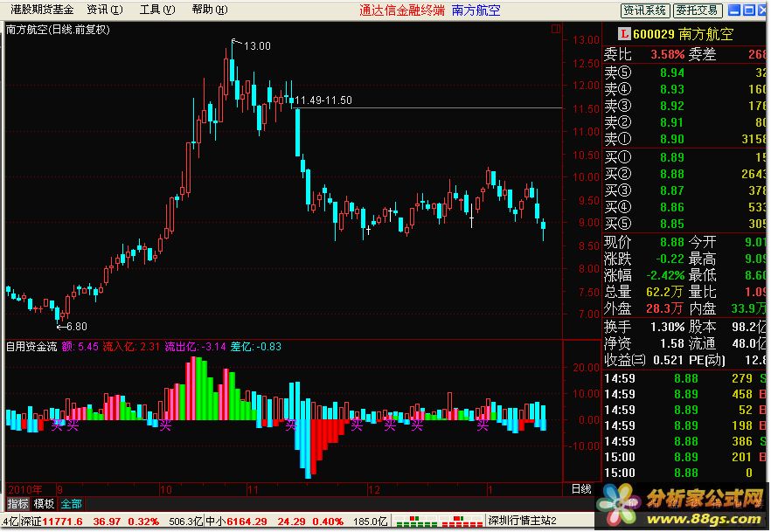
Task: Open the 工具(V) menu
Action: pyautogui.click(x=157, y=10)
